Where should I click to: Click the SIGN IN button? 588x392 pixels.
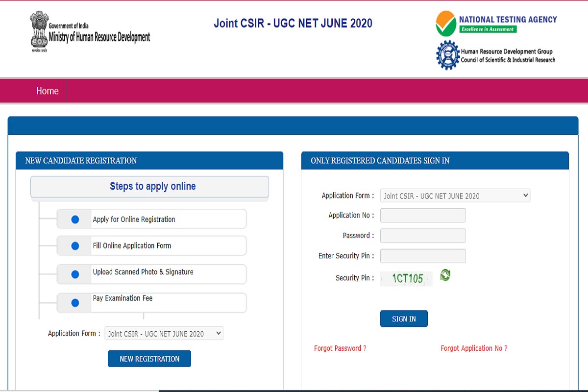click(404, 318)
